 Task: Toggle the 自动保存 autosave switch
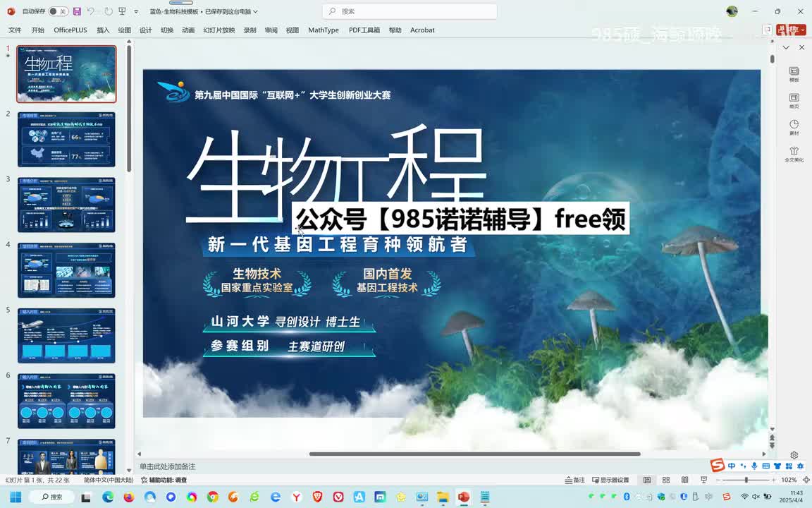pos(59,11)
